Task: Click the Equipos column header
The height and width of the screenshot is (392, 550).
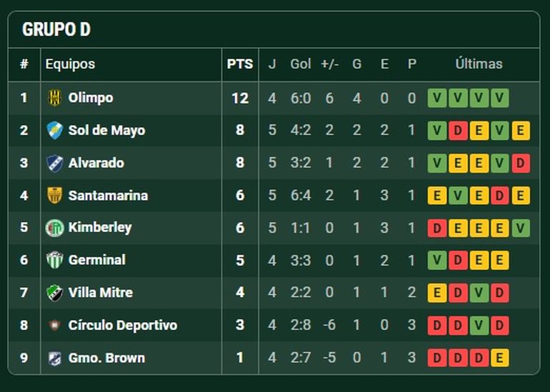Action: [x=70, y=64]
